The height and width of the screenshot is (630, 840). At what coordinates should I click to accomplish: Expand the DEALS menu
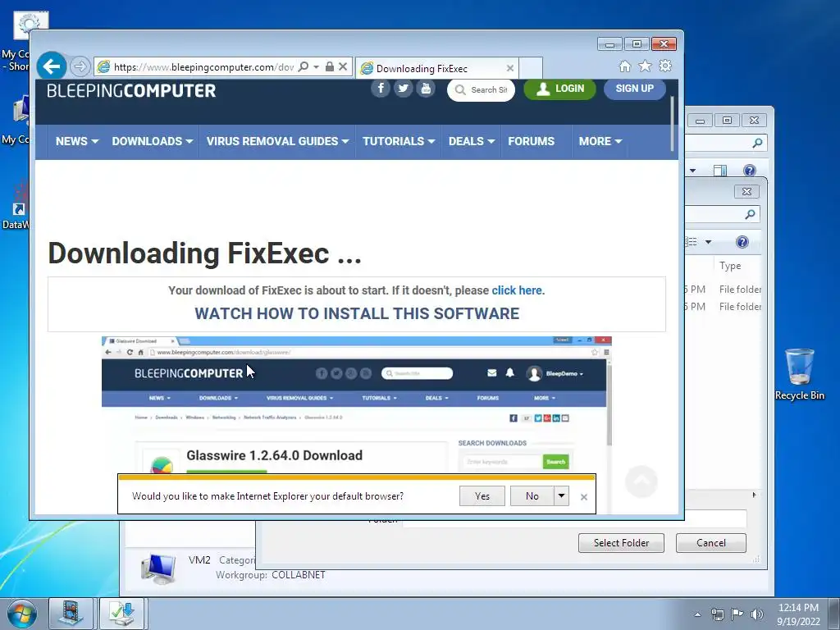[472, 141]
